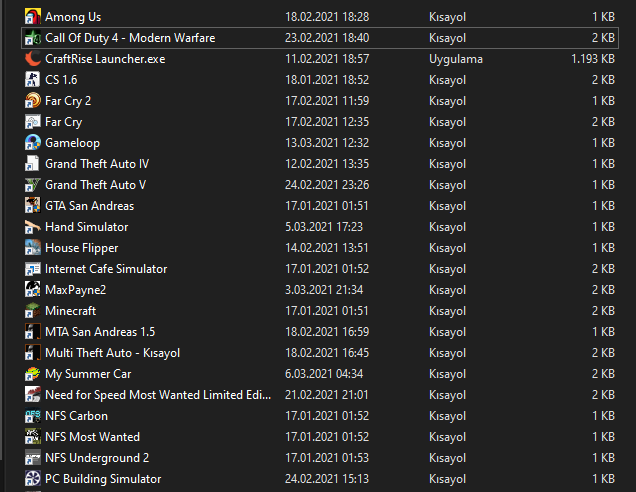This screenshot has height=492, width=636.
Task: Select 'Need for Speed Most Wanted Limited Edi...' name
Action: [158, 395]
